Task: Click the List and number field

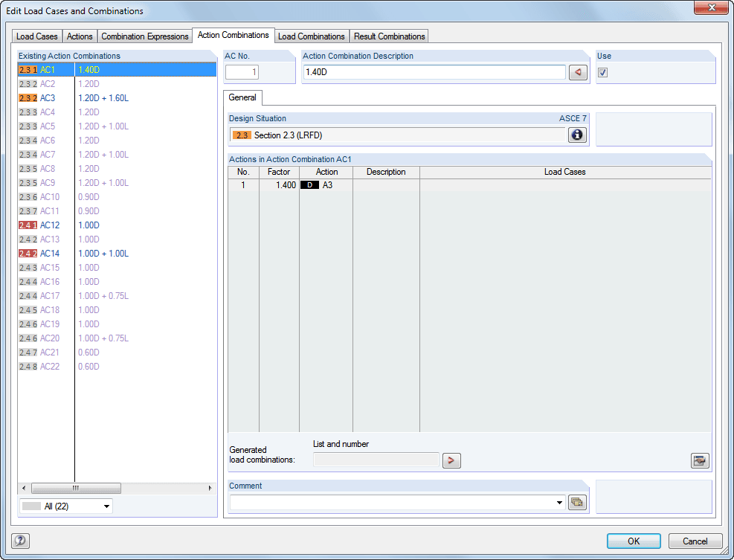Action: [376, 460]
